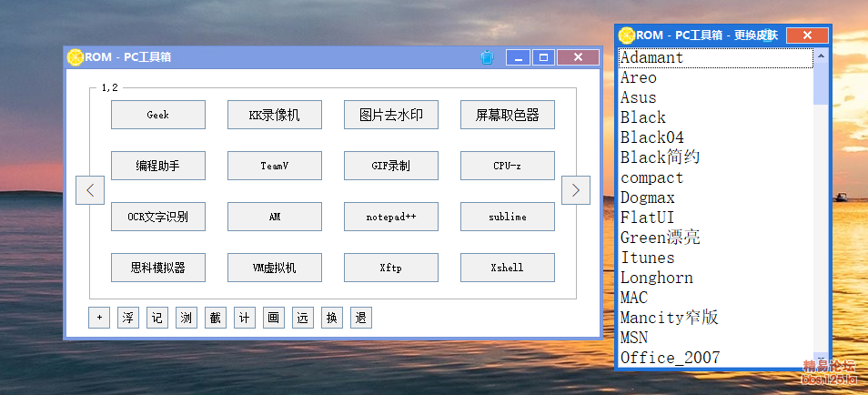Screen dimensions: 868x395
Task: Open KK录像机
Action: coord(275,115)
